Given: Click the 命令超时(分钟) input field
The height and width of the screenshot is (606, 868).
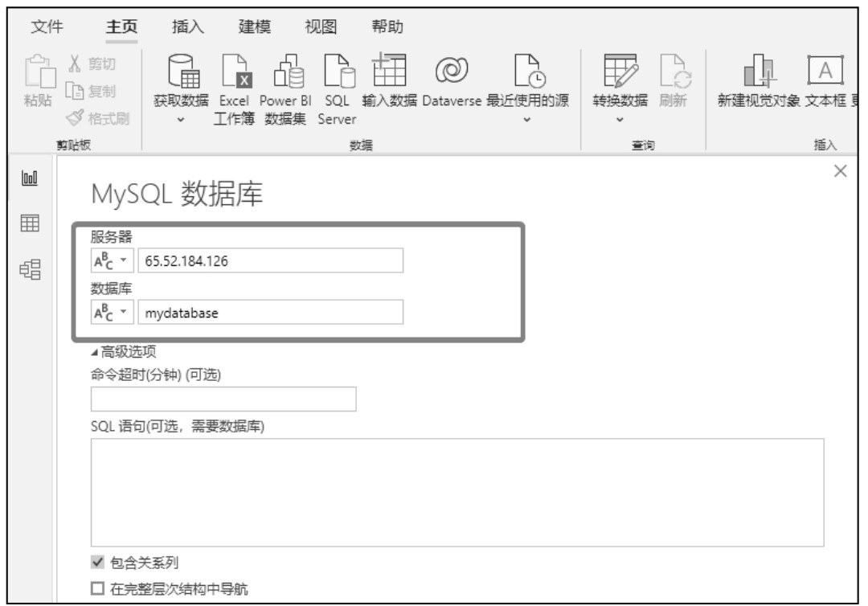Looking at the screenshot, I should coord(223,399).
